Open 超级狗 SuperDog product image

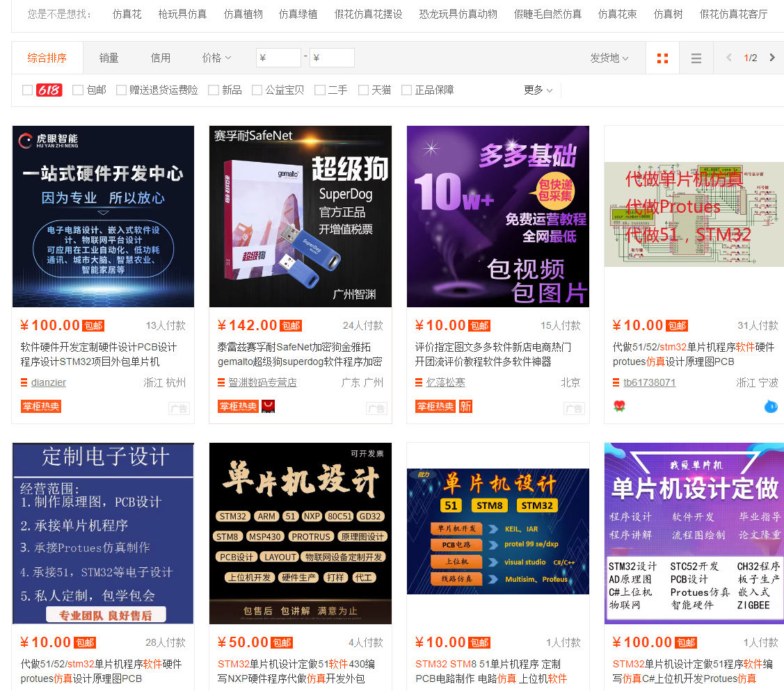tap(301, 216)
